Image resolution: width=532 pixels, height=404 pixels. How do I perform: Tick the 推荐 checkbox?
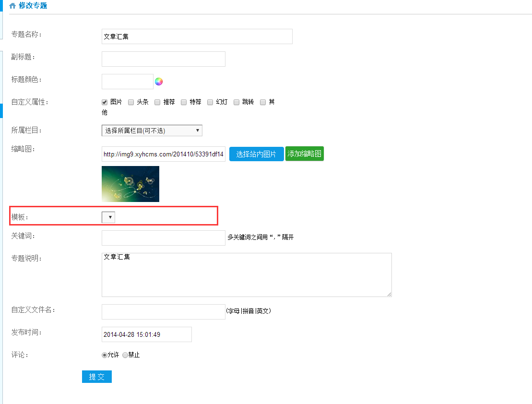pyautogui.click(x=157, y=102)
